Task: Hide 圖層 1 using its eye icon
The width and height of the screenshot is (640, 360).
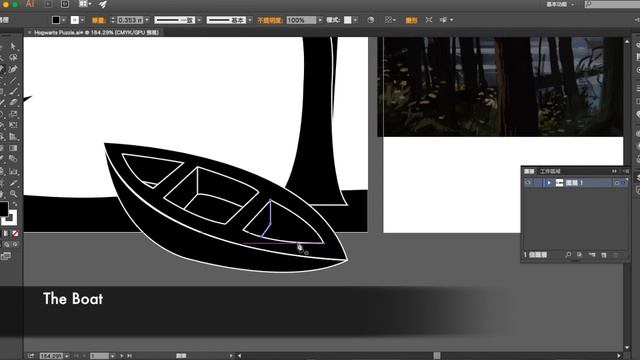Action: tap(528, 183)
